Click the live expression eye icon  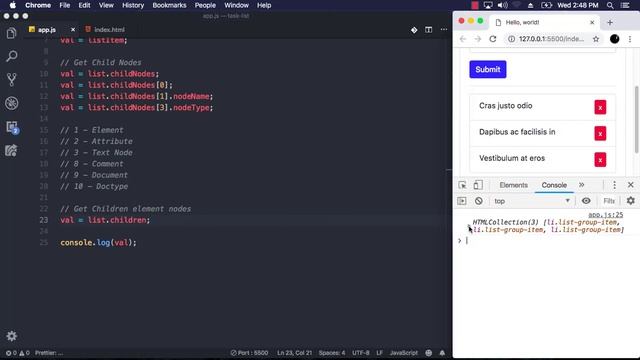click(x=586, y=201)
